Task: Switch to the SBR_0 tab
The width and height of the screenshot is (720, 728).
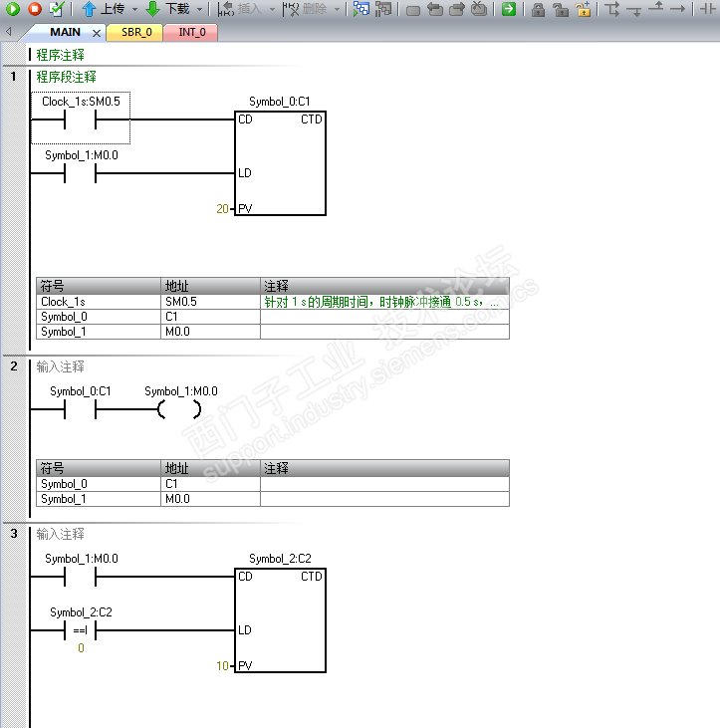Action: pyautogui.click(x=135, y=32)
